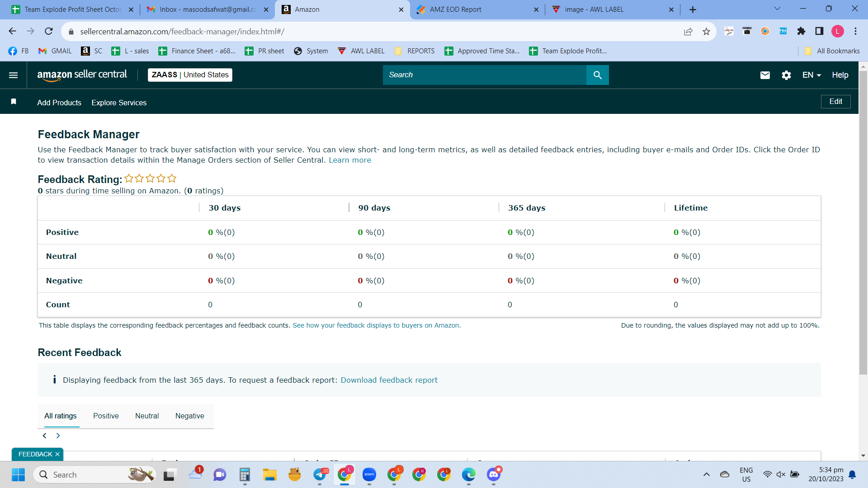Open Windows Start menu

(18, 475)
